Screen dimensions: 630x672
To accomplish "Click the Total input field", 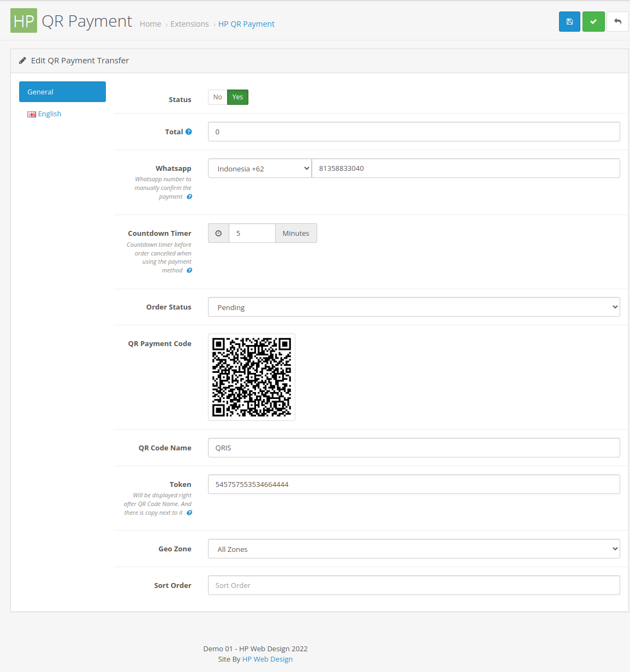I will point(414,132).
